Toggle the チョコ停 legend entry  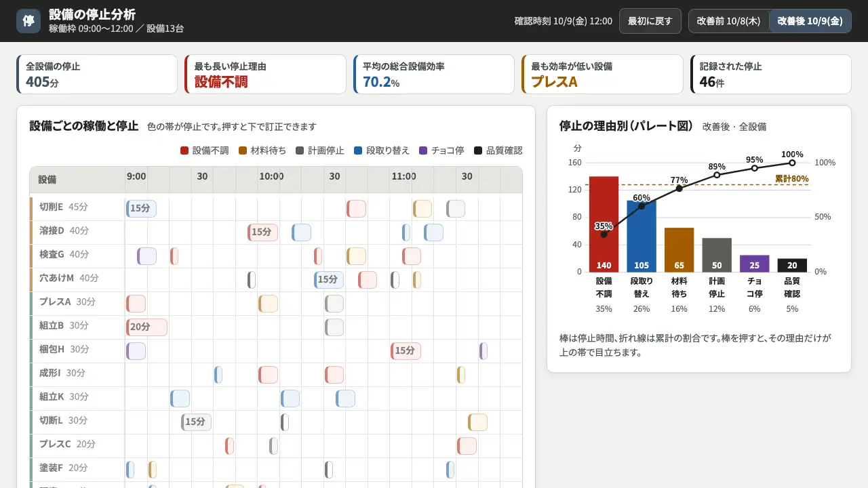[x=441, y=150]
